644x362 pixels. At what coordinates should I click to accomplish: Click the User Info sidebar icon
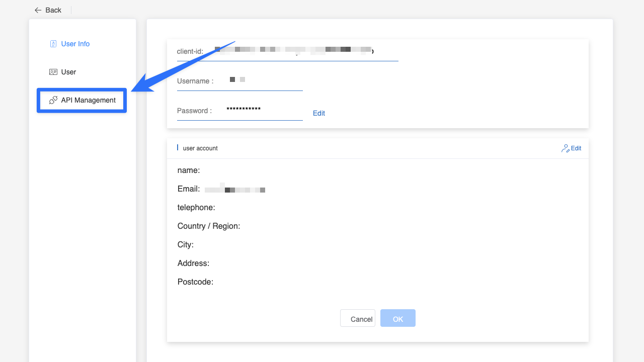click(53, 44)
